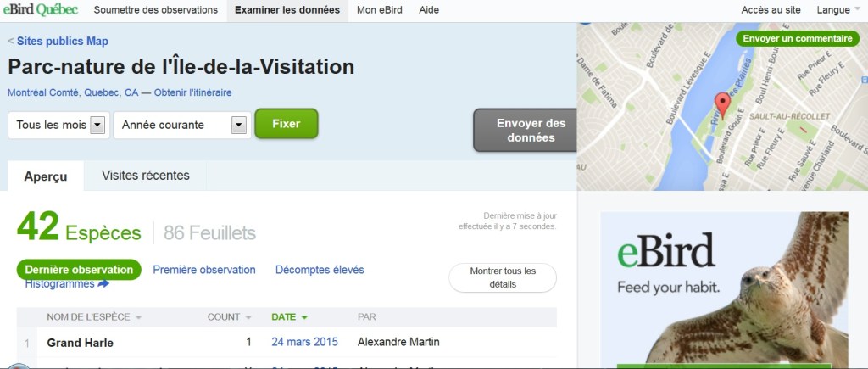Open Histogrammes via its arrow icon
The width and height of the screenshot is (868, 369).
coord(103,284)
